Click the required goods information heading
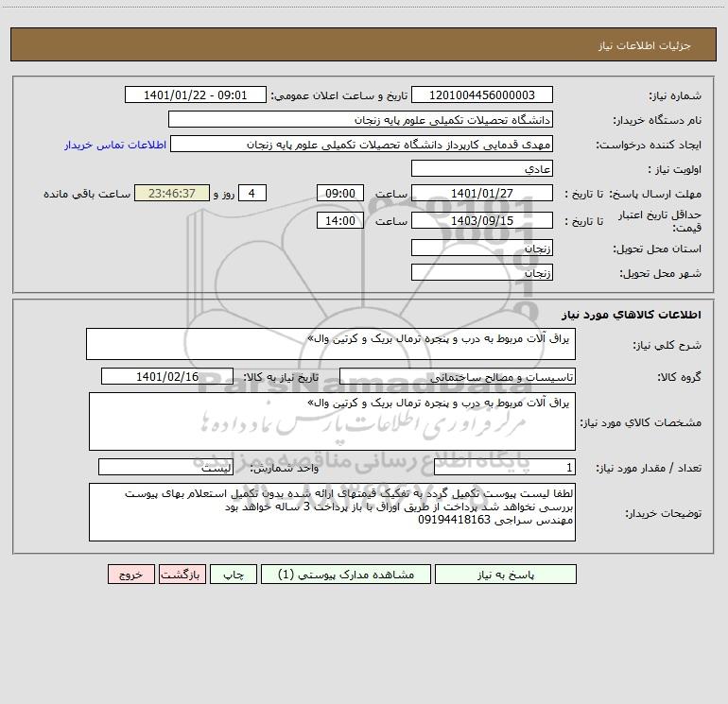Viewport: 728px width, 704px height. 631,315
